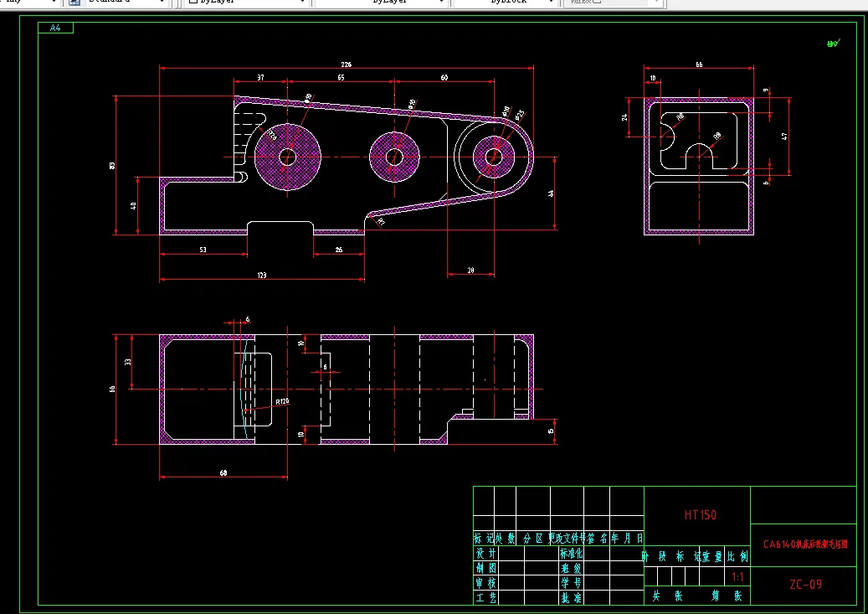Open the ByBlock lineweight dropdown
The image size is (868, 614).
click(x=505, y=3)
